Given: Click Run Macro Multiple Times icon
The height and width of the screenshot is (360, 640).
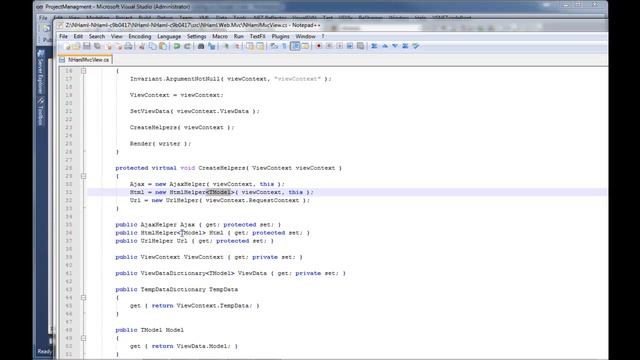Looking at the screenshot, I should pos(350,46).
